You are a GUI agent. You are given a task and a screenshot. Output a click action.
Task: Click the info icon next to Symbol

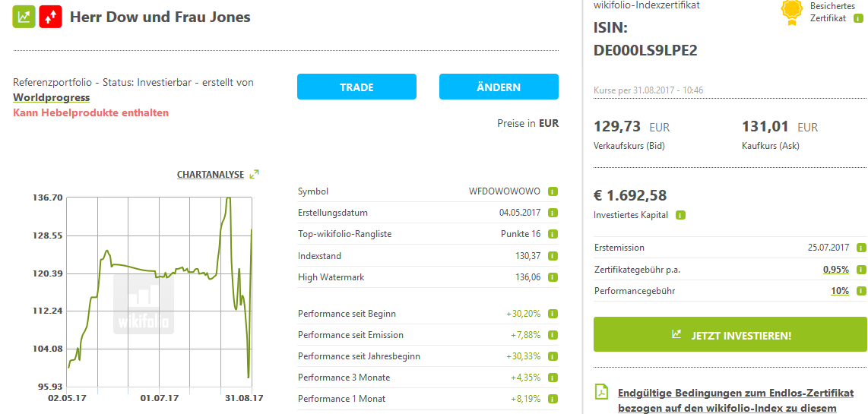pos(553,191)
